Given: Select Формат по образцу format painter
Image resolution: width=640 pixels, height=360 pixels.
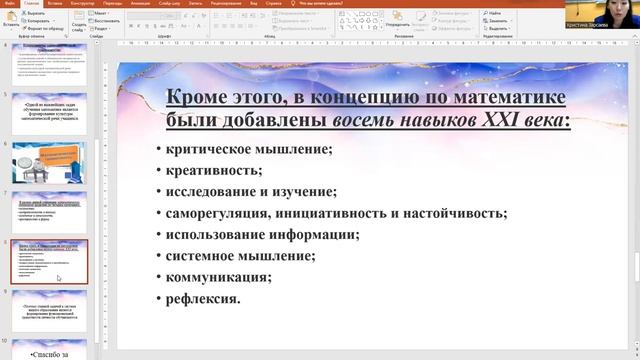Looking at the screenshot, I should [x=42, y=29].
